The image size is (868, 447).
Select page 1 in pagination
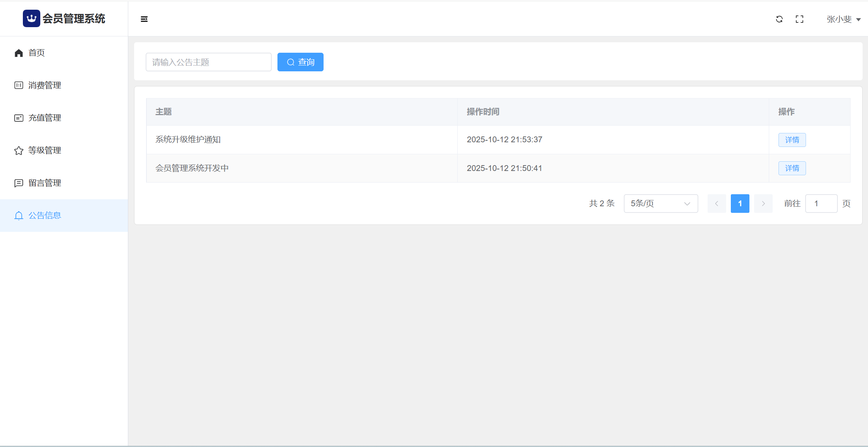click(x=740, y=204)
